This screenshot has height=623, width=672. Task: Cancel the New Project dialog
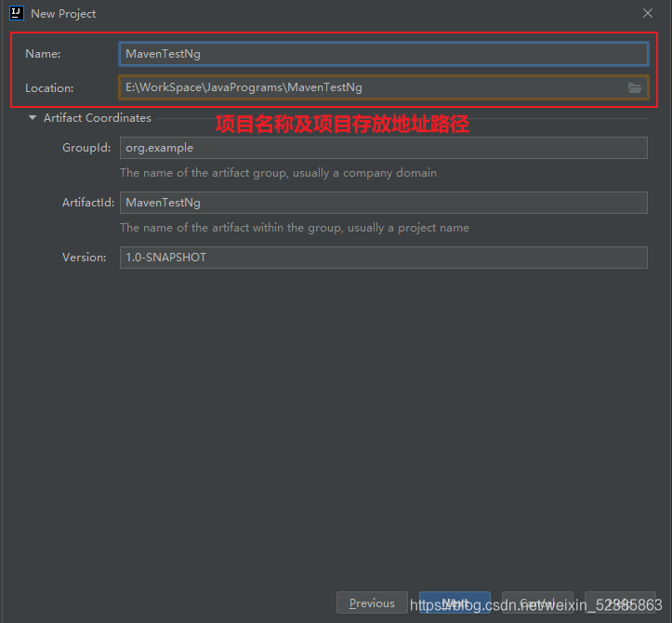click(x=537, y=603)
